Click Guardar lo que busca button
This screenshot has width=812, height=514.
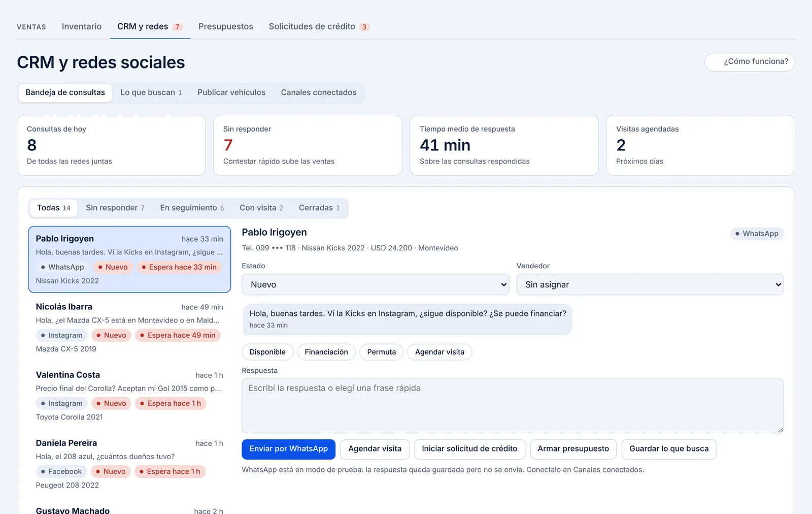point(669,449)
